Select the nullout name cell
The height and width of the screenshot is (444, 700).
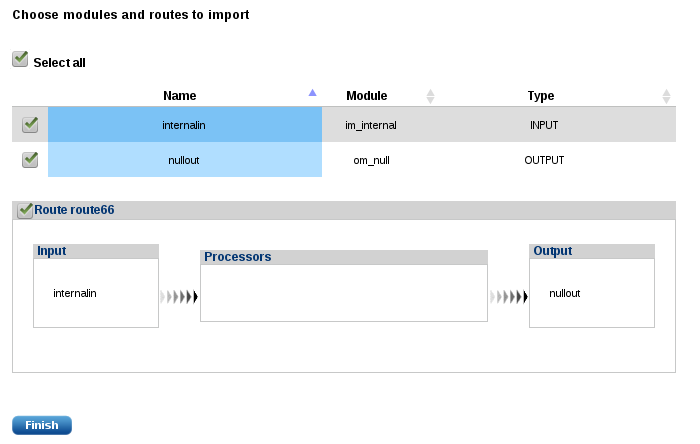(184, 160)
